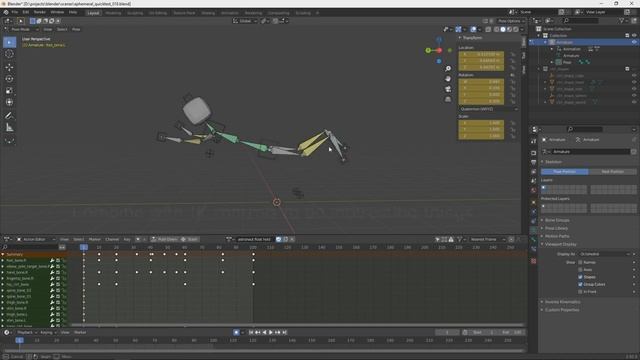Hide the Collection in the outliner

pos(634,36)
